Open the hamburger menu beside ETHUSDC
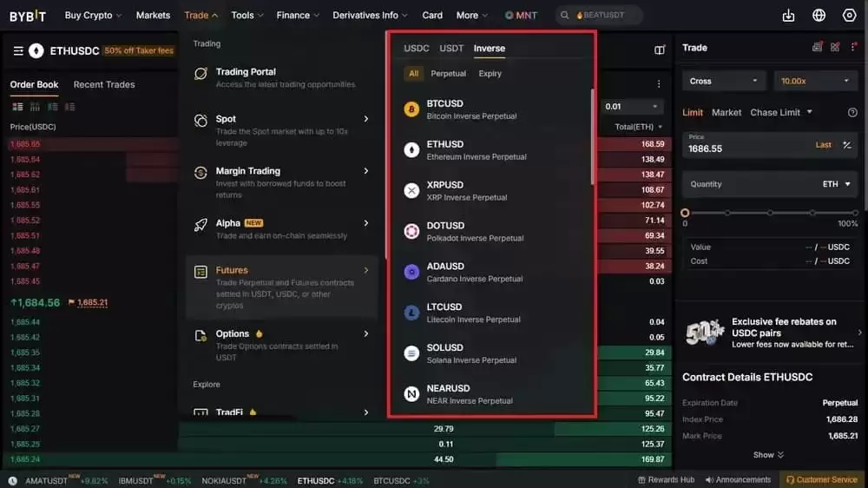This screenshot has width=868, height=488. (x=18, y=51)
